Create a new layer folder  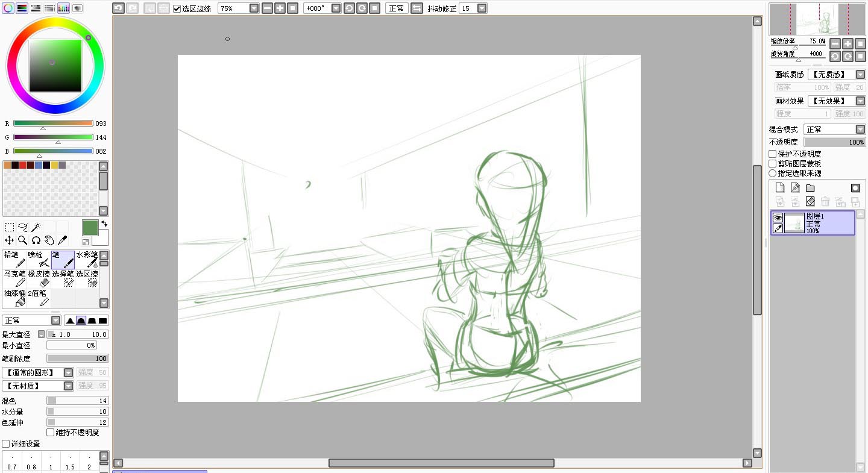click(810, 188)
